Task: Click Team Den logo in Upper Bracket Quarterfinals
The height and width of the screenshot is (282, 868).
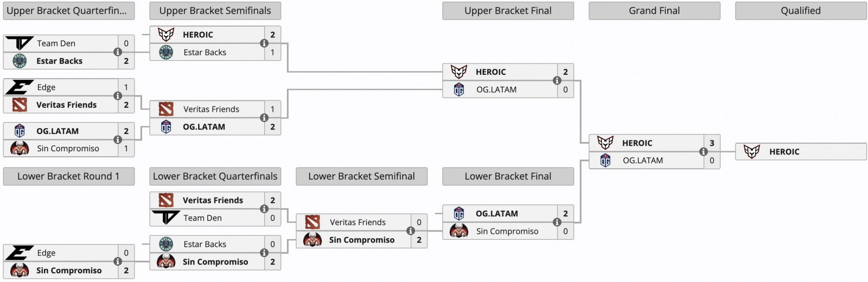Action: pyautogui.click(x=20, y=43)
